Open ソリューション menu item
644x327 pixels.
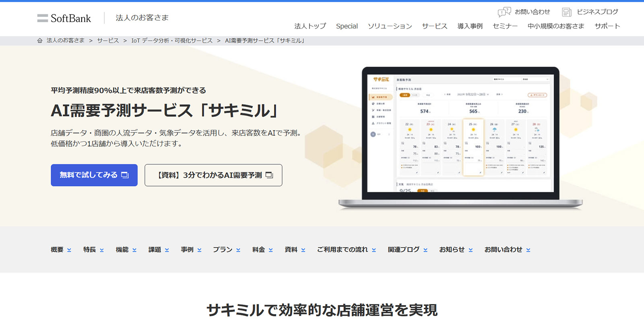(x=390, y=26)
